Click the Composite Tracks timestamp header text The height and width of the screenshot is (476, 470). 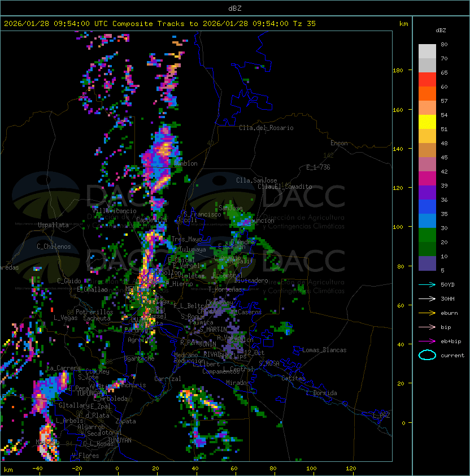pyautogui.click(x=160, y=24)
